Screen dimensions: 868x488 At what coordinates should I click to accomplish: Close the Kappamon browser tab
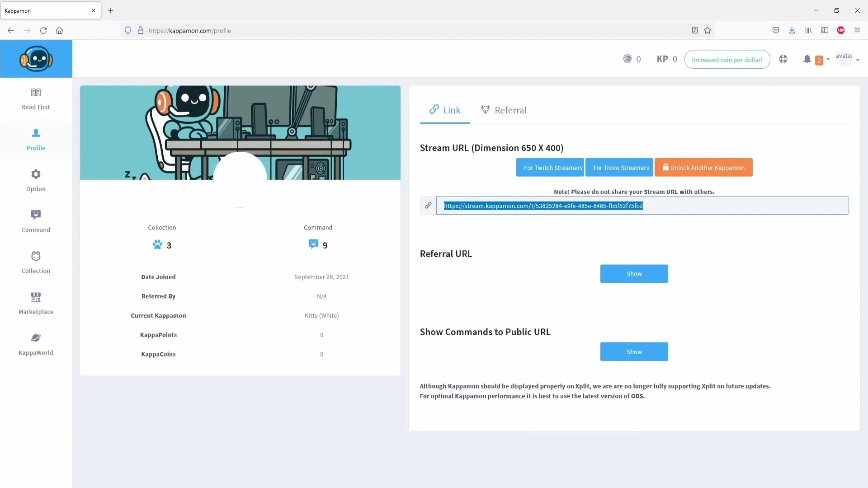click(x=94, y=10)
